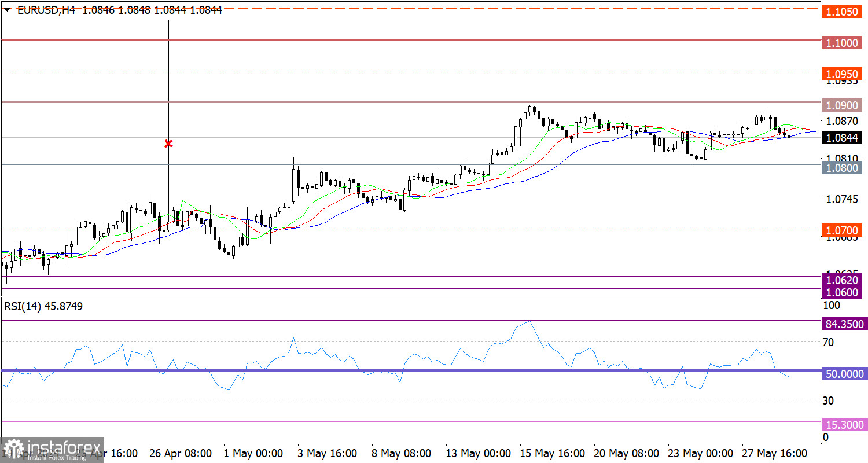Select the RSI 84.3500 level label
Screen dimensions: 868x463
click(845, 324)
